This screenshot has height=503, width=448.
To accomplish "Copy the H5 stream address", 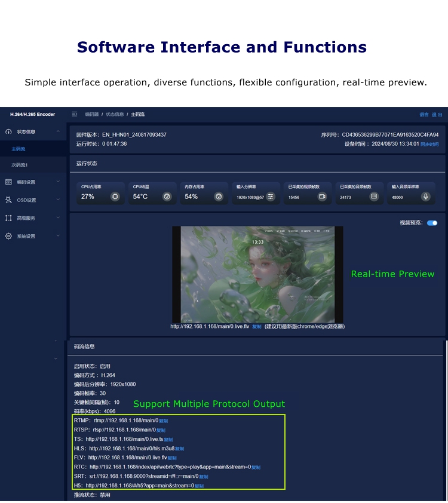I will point(199,486).
